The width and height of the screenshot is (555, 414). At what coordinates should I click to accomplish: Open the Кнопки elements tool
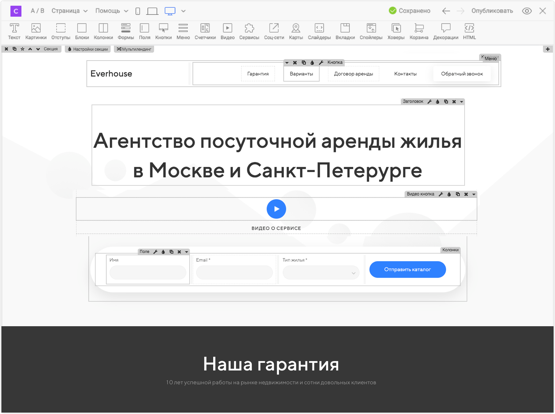tap(163, 31)
